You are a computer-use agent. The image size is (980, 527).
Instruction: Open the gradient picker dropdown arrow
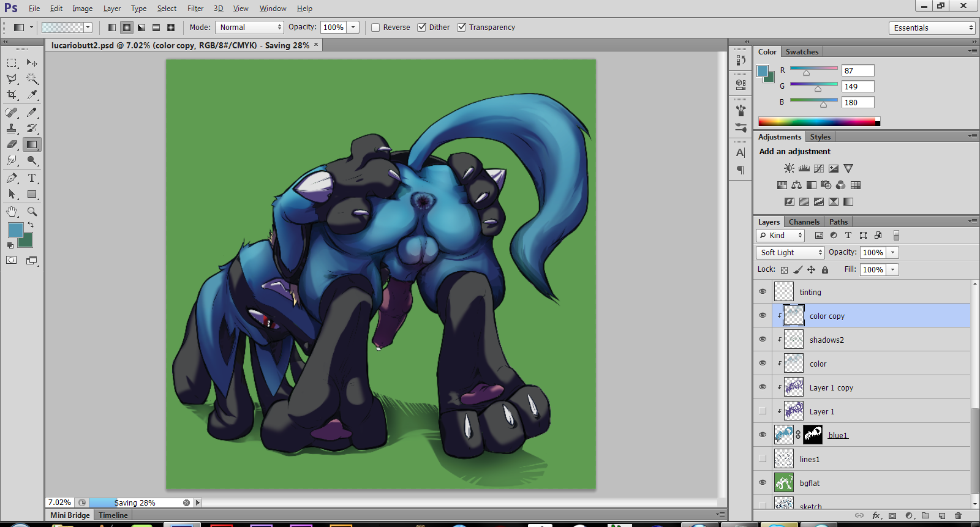(x=88, y=28)
